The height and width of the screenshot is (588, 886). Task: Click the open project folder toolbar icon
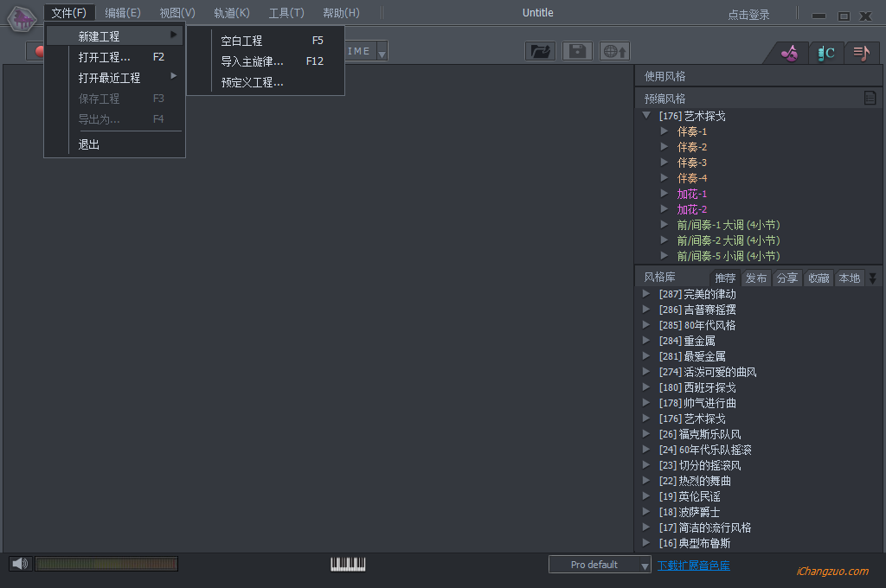(540, 51)
